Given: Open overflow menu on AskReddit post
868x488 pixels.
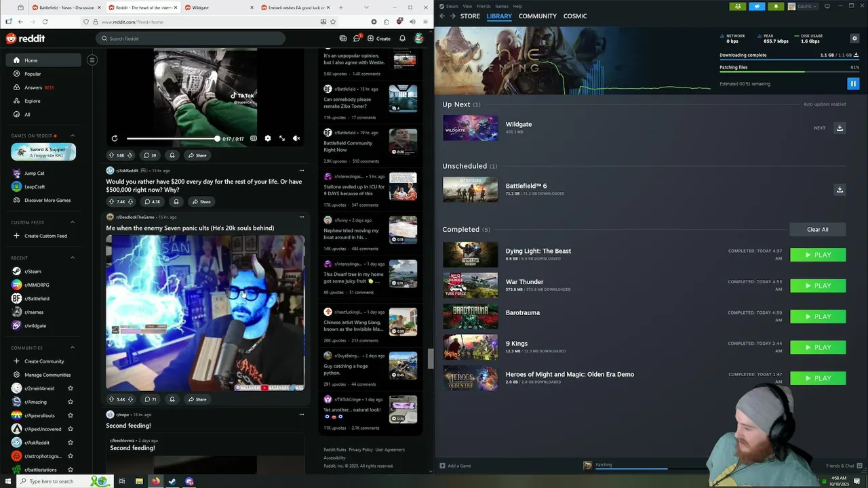Looking at the screenshot, I should (x=302, y=171).
